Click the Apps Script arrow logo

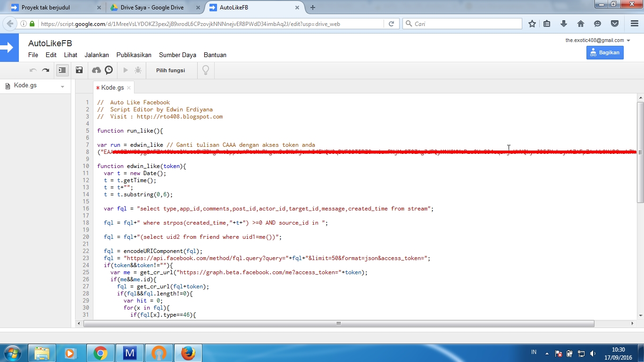click(x=9, y=48)
